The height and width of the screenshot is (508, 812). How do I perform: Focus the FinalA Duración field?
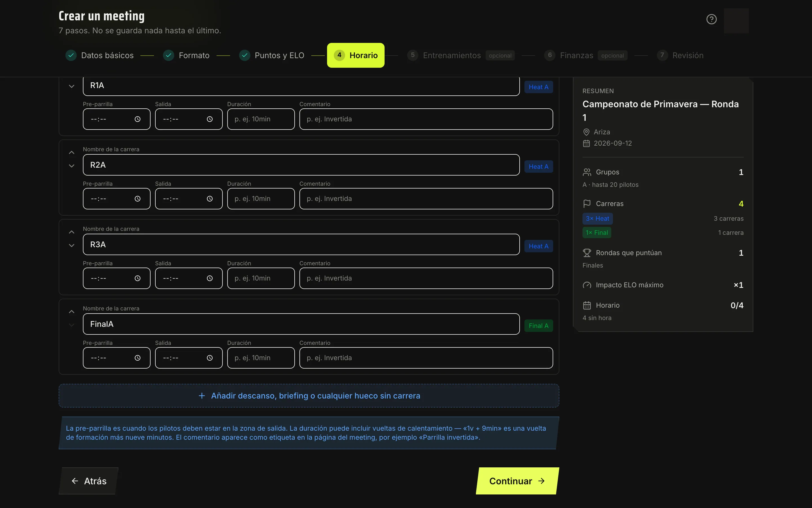pos(261,358)
